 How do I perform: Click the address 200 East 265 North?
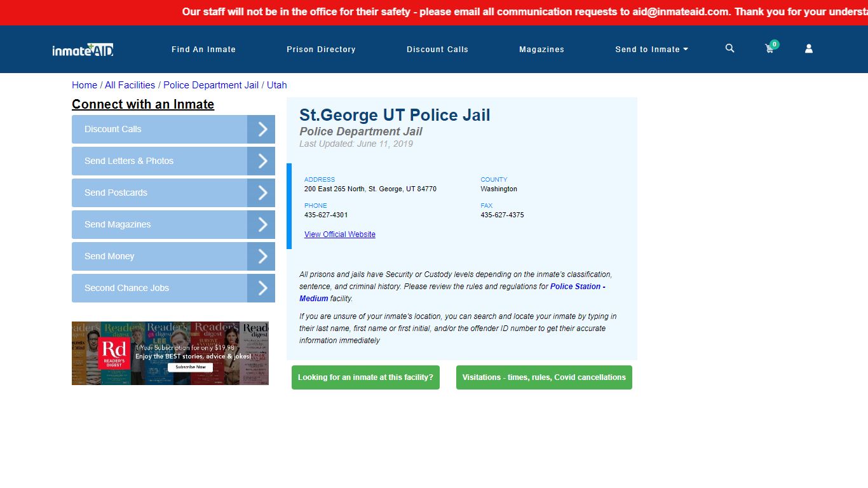click(370, 189)
